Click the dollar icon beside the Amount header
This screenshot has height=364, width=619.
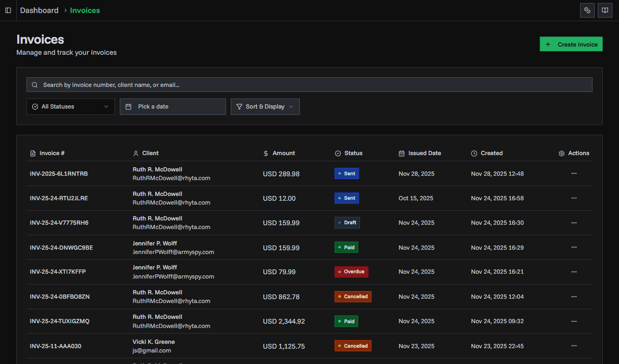click(x=266, y=153)
